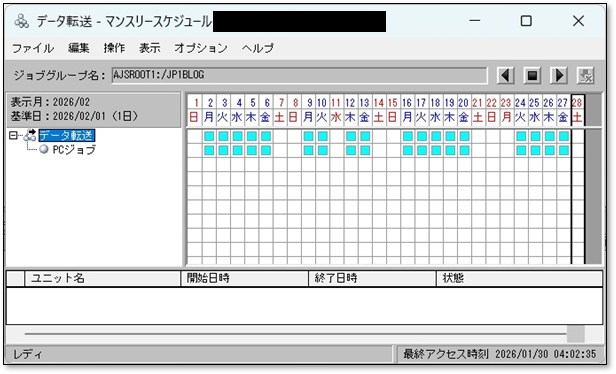Click the 表示月:2026/02 label
The image size is (616, 374).
click(x=50, y=102)
